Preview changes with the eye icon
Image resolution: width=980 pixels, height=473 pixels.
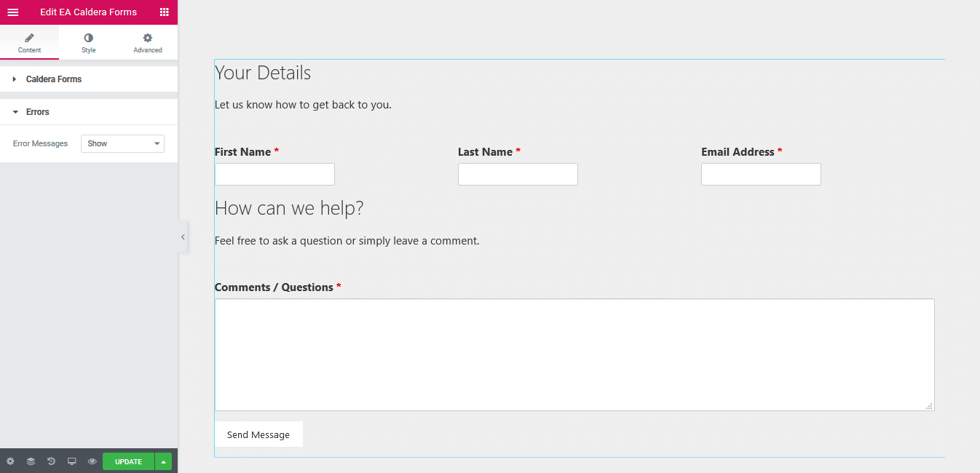(92, 461)
